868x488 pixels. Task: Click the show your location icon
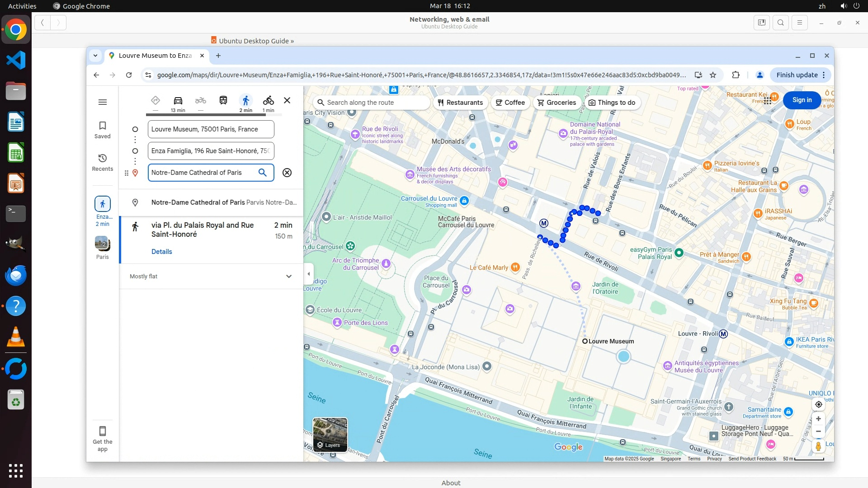pyautogui.click(x=818, y=404)
